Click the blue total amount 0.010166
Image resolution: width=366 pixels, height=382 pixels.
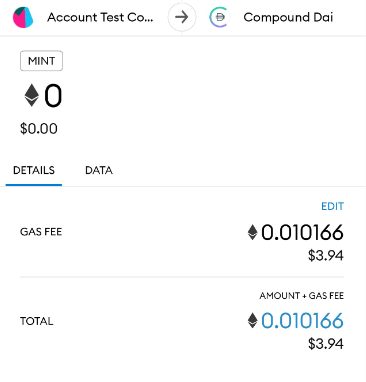(302, 321)
